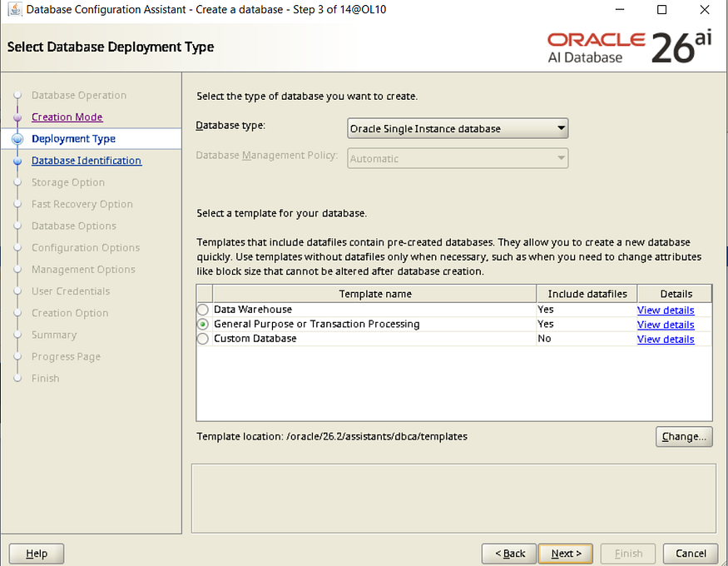This screenshot has height=566, width=728.
Task: Click the disabled Finish button at the bottom
Action: click(x=627, y=554)
